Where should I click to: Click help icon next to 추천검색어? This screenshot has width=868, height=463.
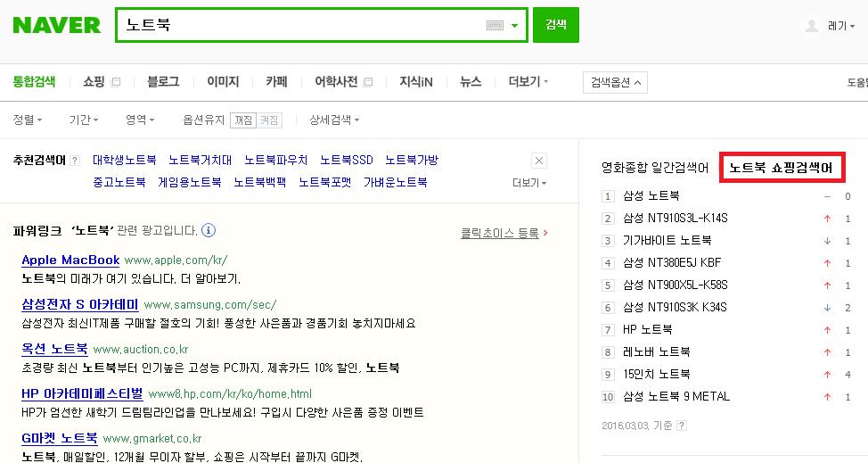pos(75,161)
